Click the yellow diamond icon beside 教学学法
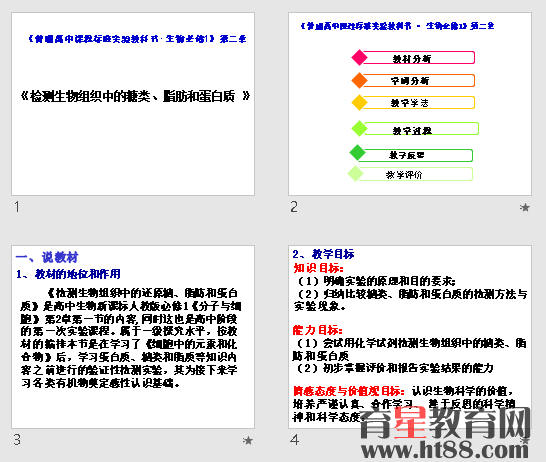 pos(359,103)
